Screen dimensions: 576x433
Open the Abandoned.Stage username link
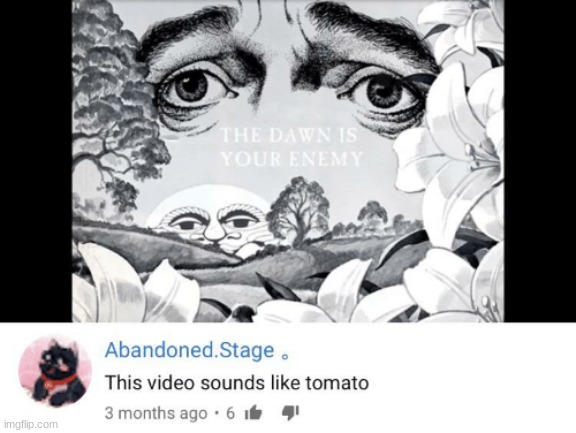[x=190, y=350]
